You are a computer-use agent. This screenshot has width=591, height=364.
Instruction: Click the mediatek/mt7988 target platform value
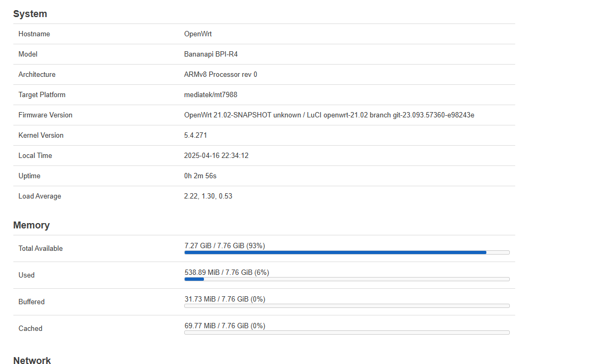[x=211, y=95]
